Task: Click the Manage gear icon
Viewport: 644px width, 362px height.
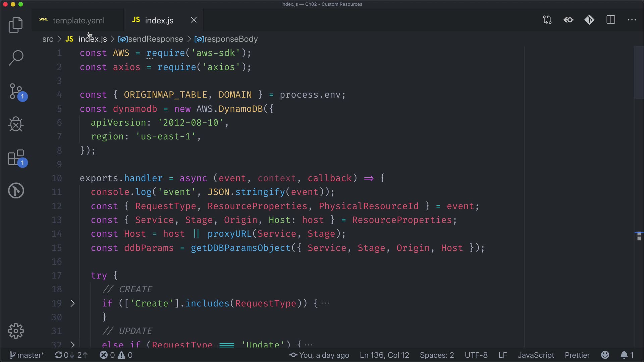Action: coord(15,331)
